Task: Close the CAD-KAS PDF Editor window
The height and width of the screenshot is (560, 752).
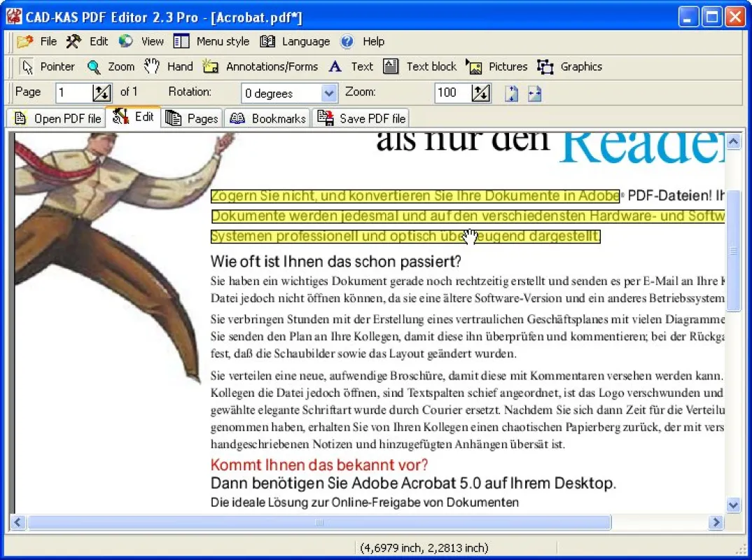Action: click(734, 17)
